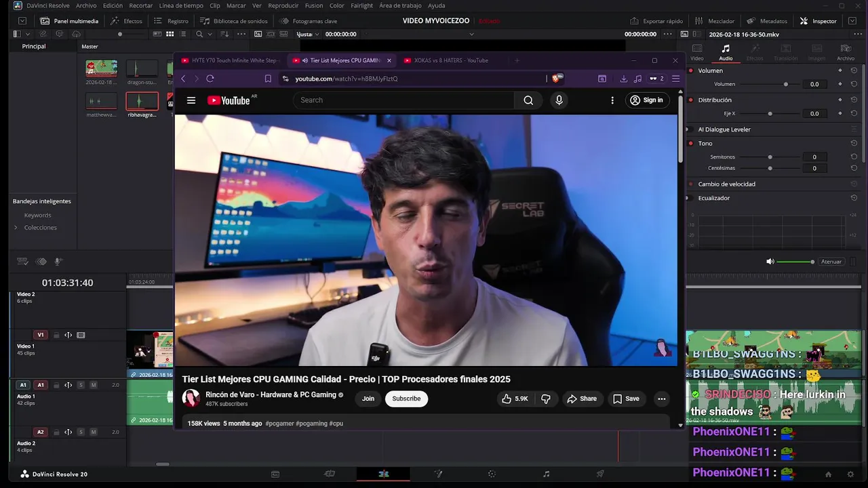
Task: Open the Fotogramas clave panel
Action: coord(308,21)
